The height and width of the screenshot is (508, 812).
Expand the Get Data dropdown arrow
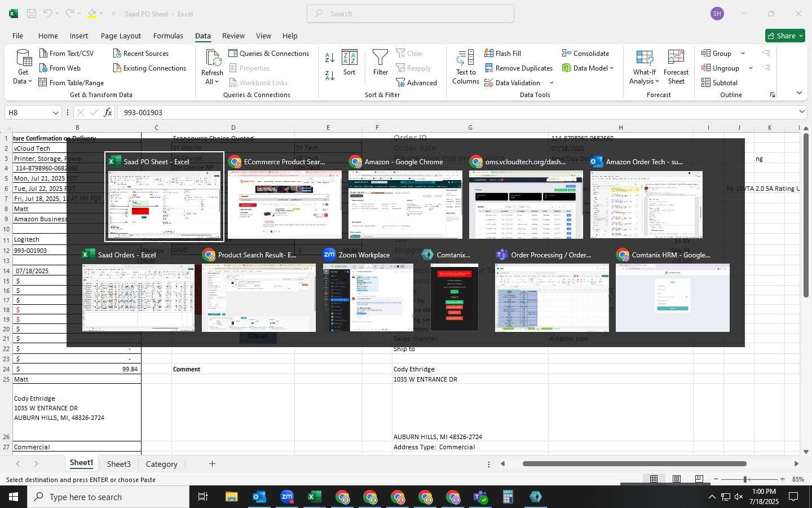pyautogui.click(x=30, y=81)
